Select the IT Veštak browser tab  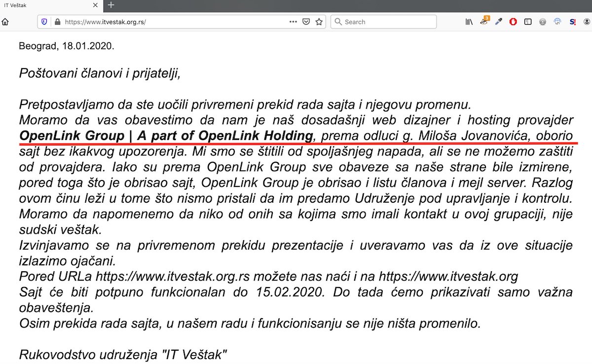pos(51,5)
